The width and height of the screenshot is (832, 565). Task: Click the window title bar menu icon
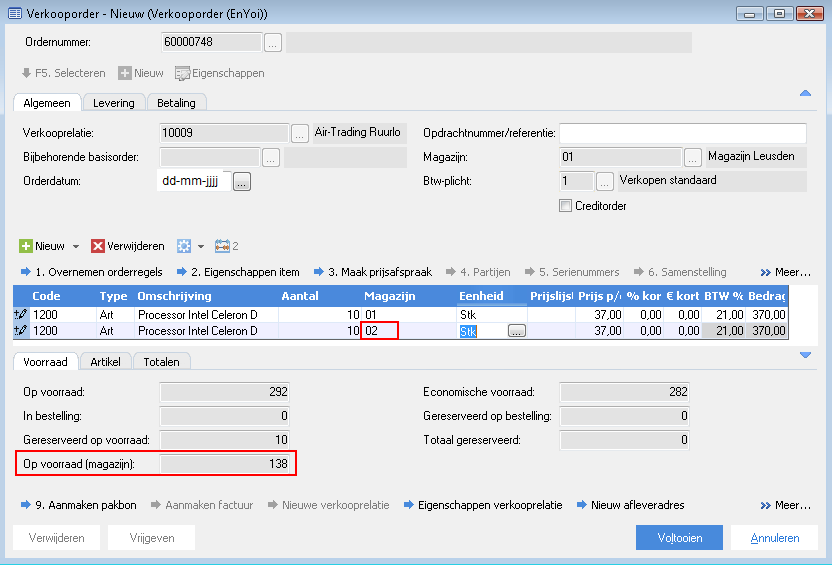coord(15,14)
